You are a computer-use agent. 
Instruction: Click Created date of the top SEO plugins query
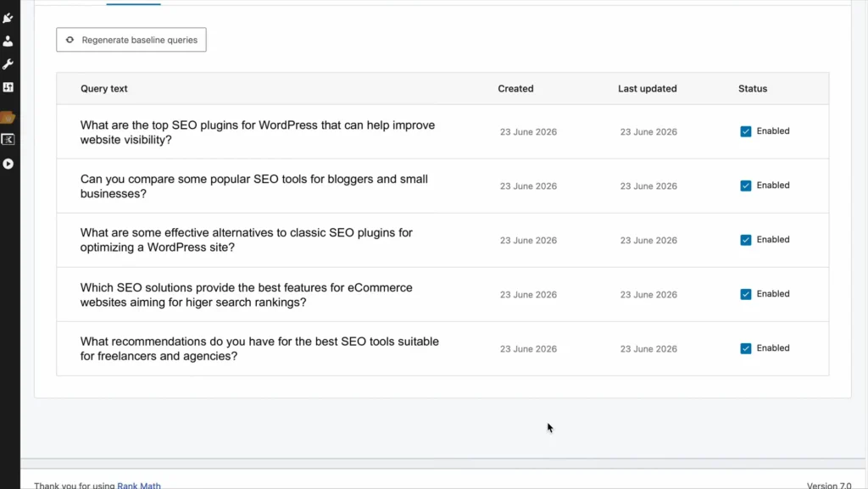(x=528, y=131)
